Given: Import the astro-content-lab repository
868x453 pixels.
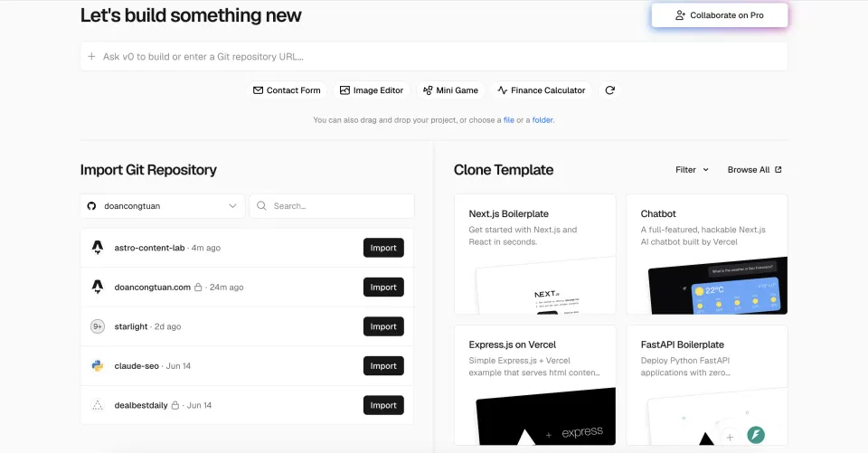Looking at the screenshot, I should coord(383,248).
